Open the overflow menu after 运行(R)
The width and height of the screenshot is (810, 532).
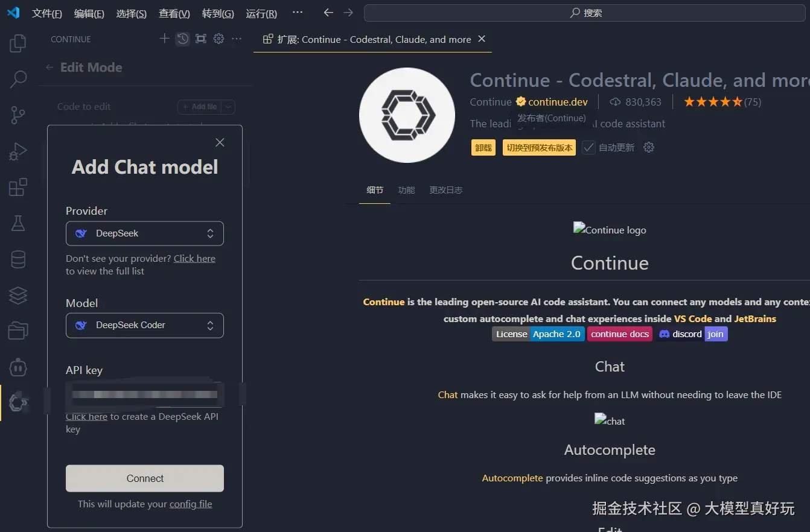point(298,13)
